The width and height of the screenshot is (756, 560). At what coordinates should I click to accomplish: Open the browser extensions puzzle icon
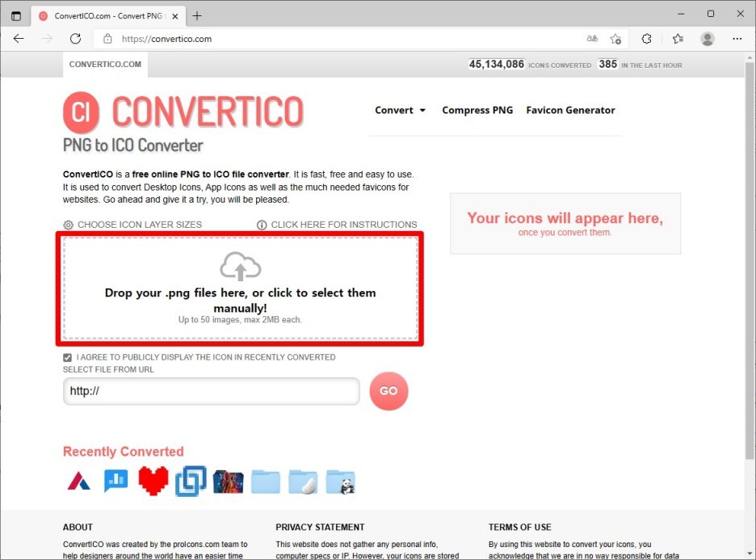pyautogui.click(x=646, y=39)
